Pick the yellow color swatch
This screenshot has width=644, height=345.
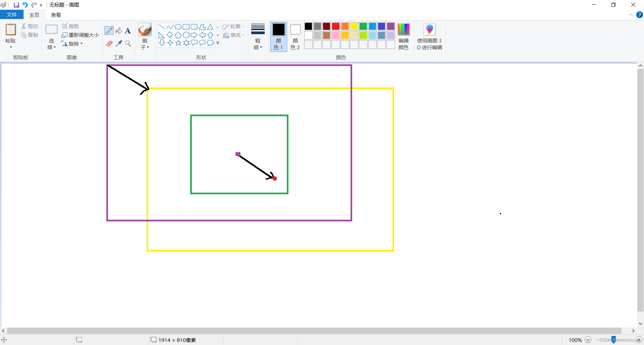(x=354, y=26)
